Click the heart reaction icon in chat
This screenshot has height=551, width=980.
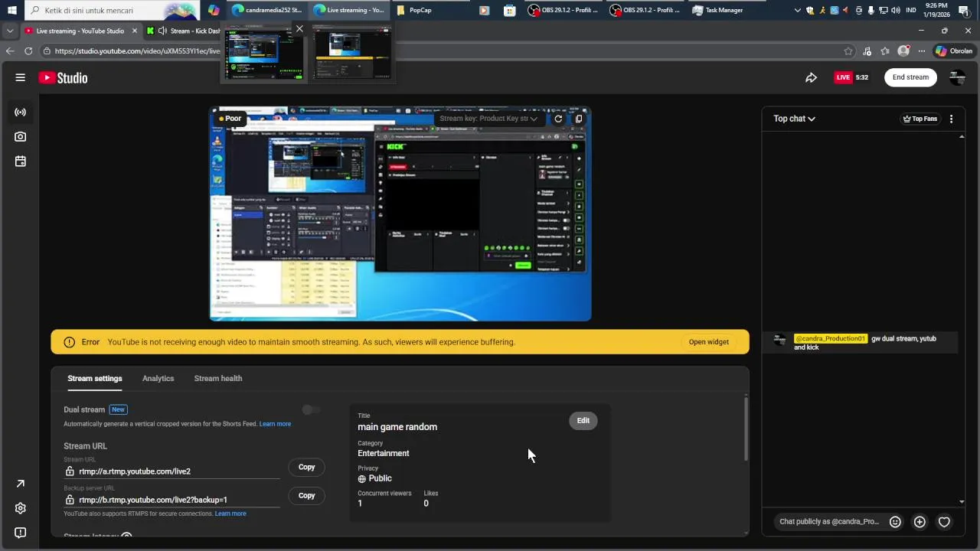click(x=944, y=522)
